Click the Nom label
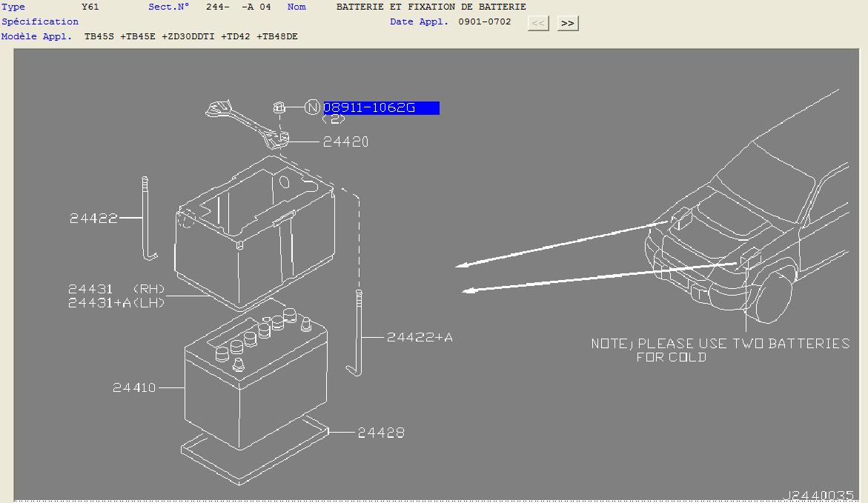The width and height of the screenshot is (868, 503). pos(296,7)
